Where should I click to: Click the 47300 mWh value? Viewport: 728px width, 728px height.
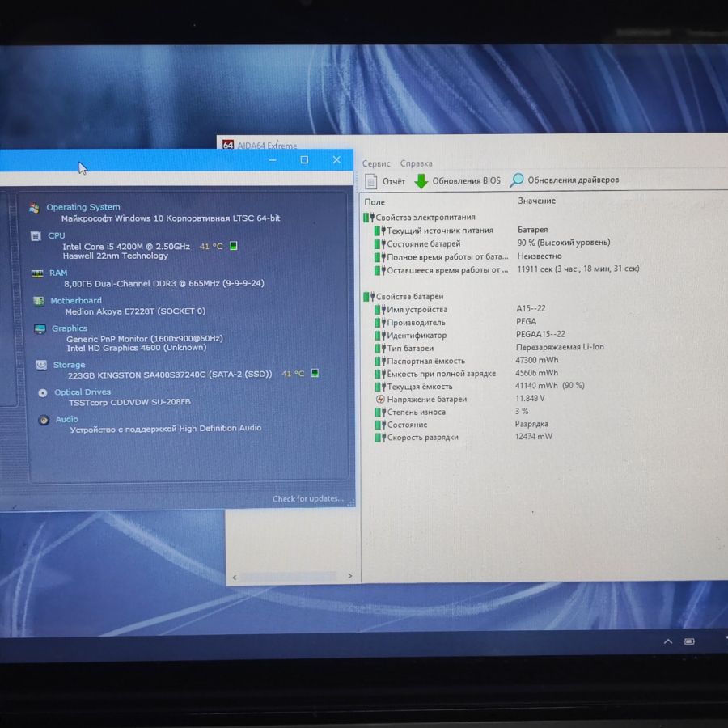537,360
